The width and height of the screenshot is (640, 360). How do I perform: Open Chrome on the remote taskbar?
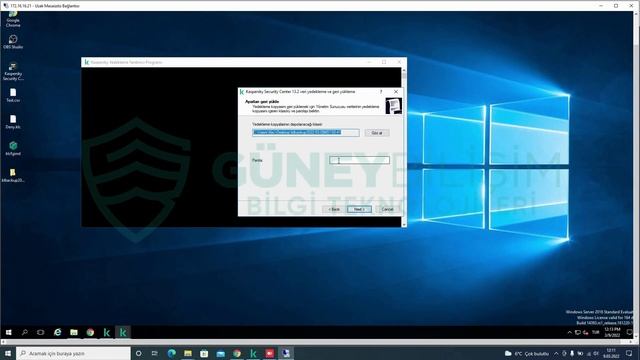(90, 333)
